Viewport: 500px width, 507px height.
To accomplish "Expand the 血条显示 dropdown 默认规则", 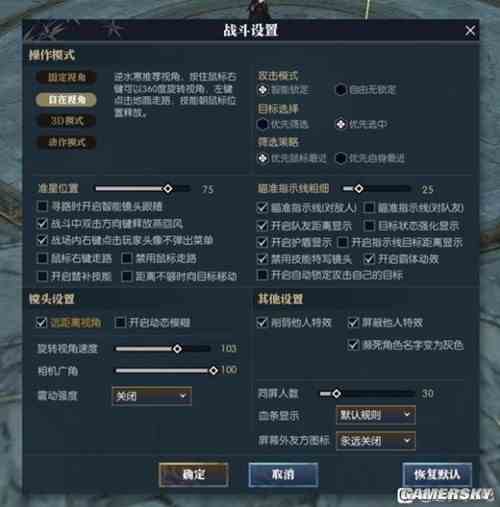I will pos(376,415).
